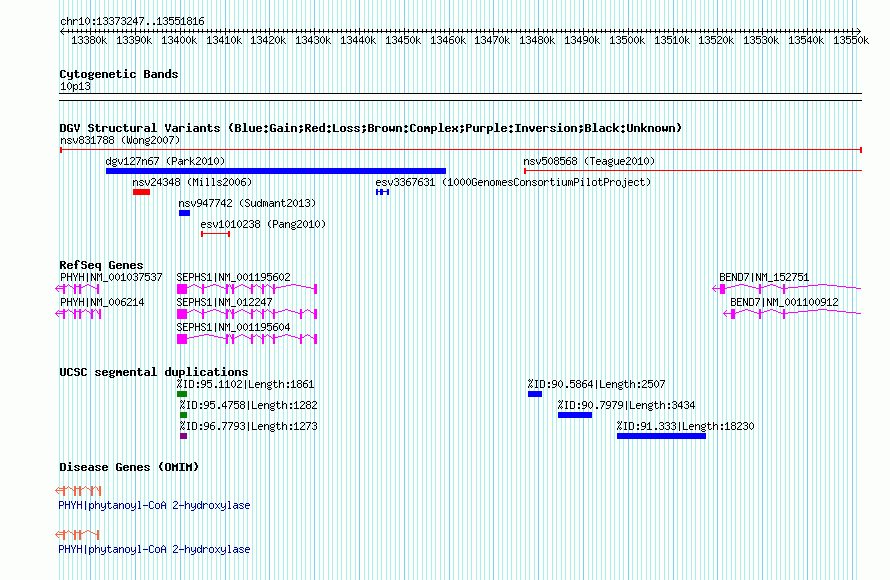Click the %ID:96.7793|Length:1273 label
The image size is (890, 580).
249,426
